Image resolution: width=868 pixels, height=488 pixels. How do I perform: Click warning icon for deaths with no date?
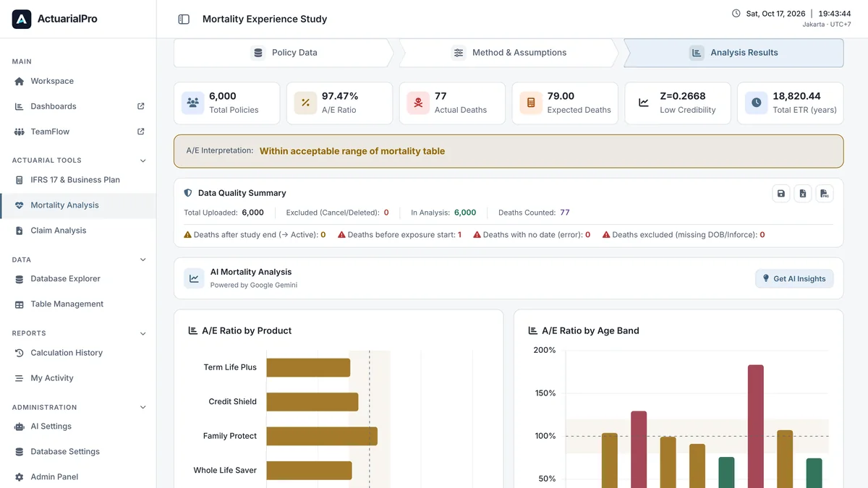click(x=477, y=234)
